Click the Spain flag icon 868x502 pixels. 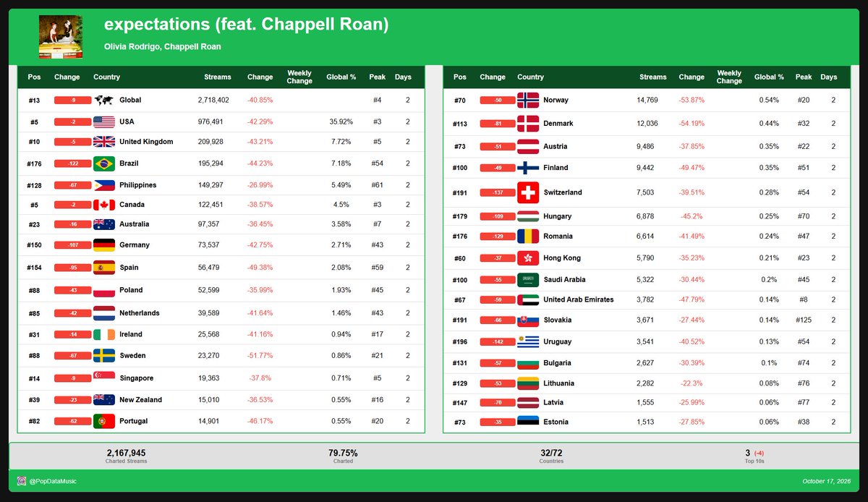(104, 268)
